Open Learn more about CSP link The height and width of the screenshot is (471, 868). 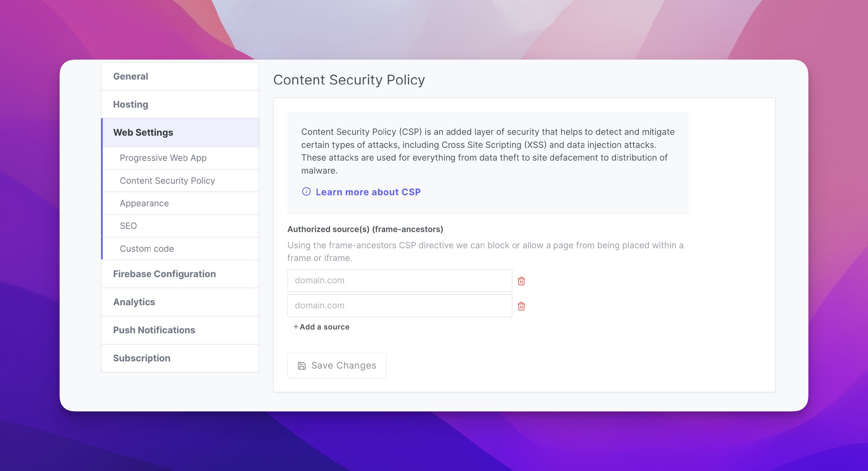(x=368, y=192)
